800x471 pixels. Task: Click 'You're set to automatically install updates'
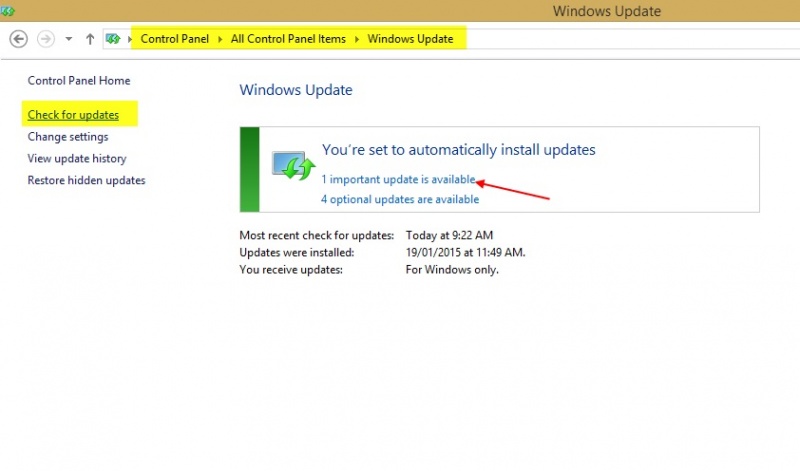pyautogui.click(x=459, y=150)
